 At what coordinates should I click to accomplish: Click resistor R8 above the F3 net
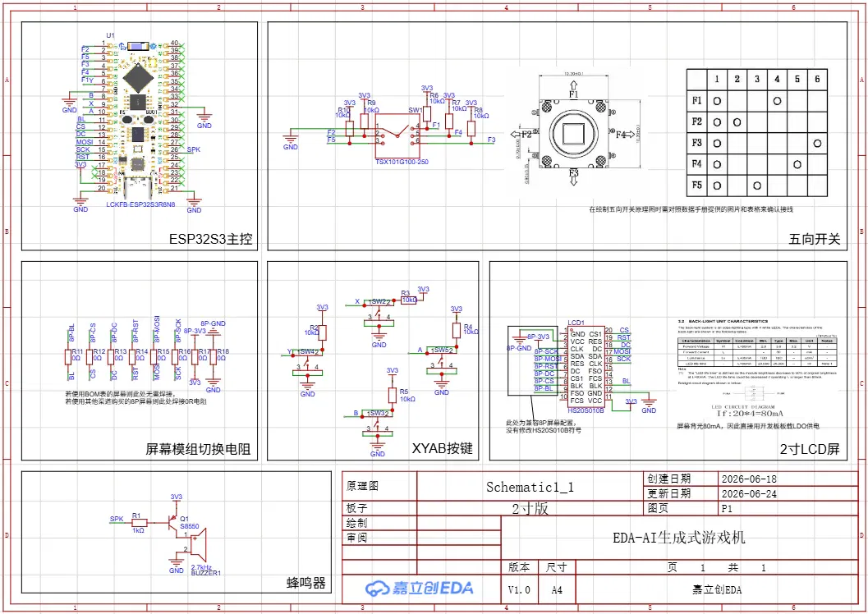point(471,128)
